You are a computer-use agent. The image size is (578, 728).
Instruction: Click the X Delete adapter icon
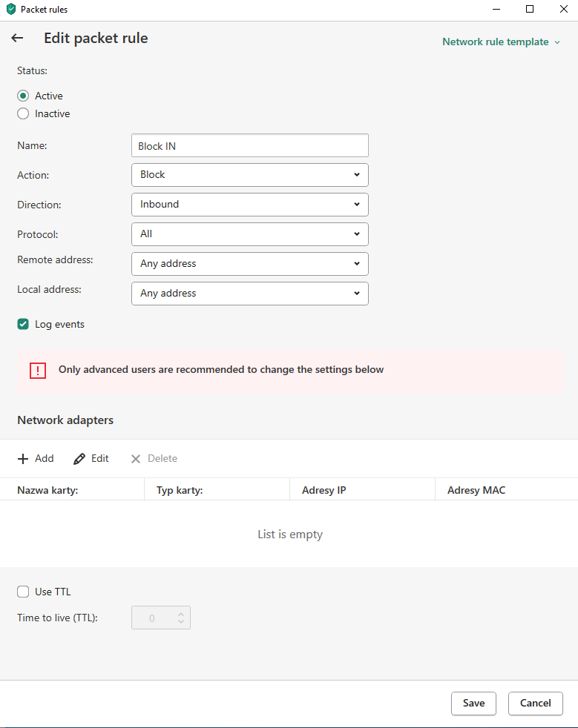136,459
